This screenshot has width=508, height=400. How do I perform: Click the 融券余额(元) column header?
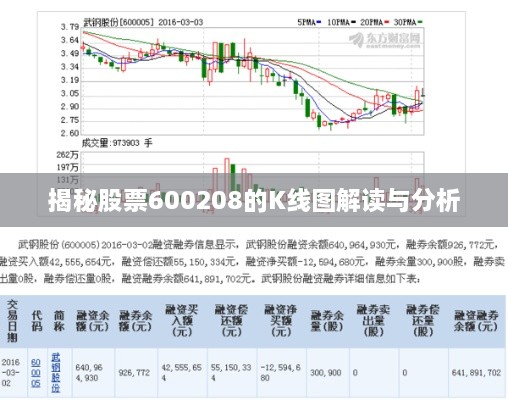click(135, 321)
